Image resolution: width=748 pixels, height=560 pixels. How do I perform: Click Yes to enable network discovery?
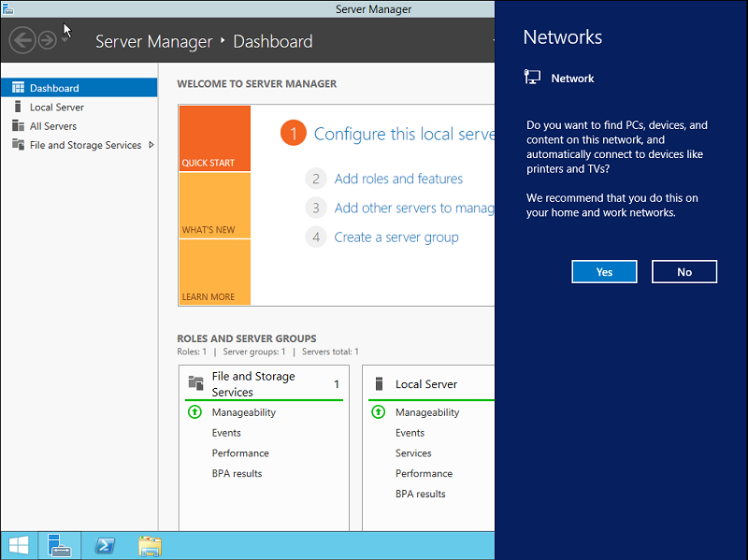(x=604, y=271)
